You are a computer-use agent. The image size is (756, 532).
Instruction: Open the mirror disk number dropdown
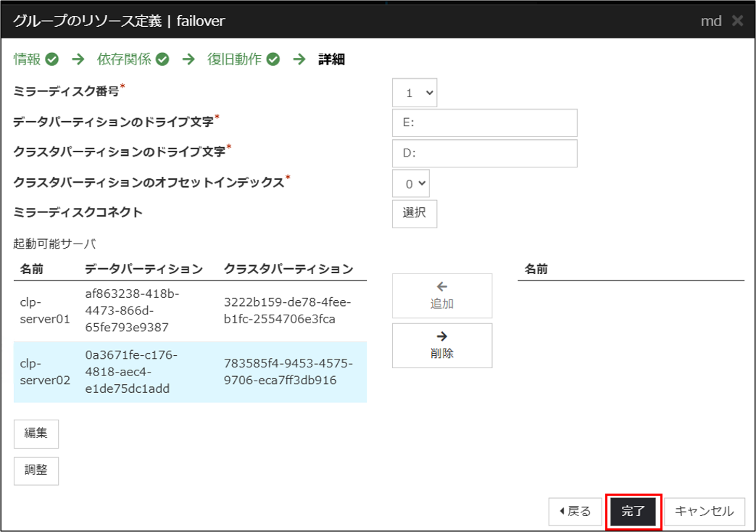pyautogui.click(x=415, y=93)
